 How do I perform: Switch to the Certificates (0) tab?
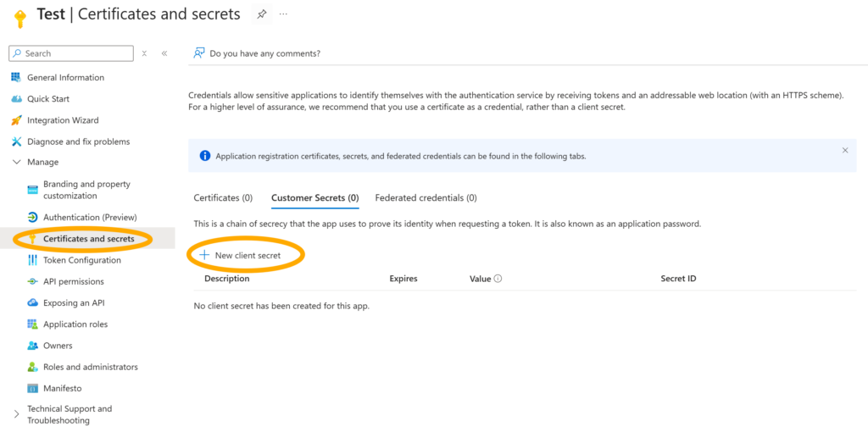(x=223, y=198)
